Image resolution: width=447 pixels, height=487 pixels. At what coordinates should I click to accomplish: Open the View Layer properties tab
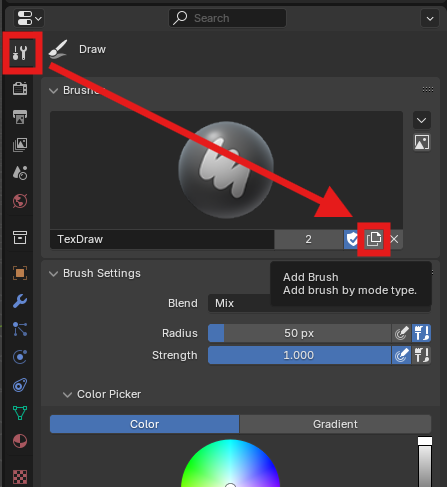click(20, 145)
